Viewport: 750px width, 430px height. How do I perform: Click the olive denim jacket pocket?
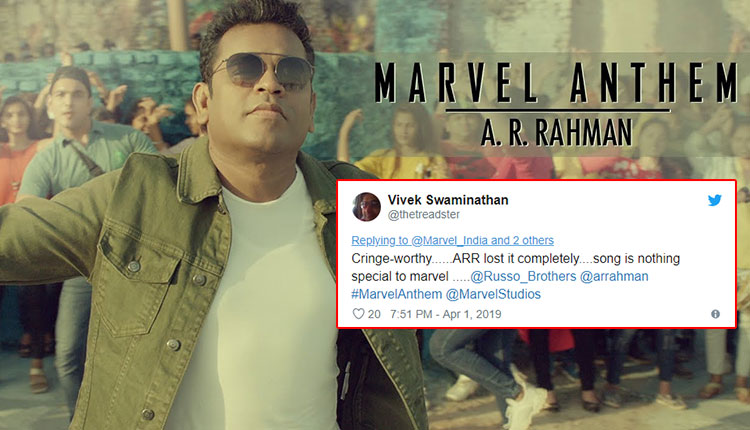point(139,277)
